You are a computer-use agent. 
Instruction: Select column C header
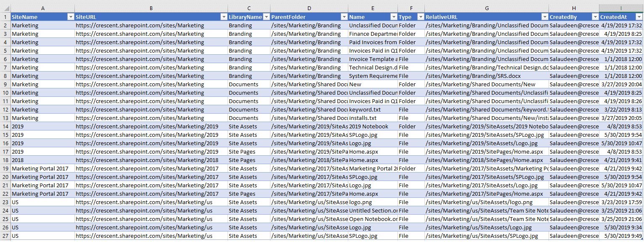(x=249, y=8)
